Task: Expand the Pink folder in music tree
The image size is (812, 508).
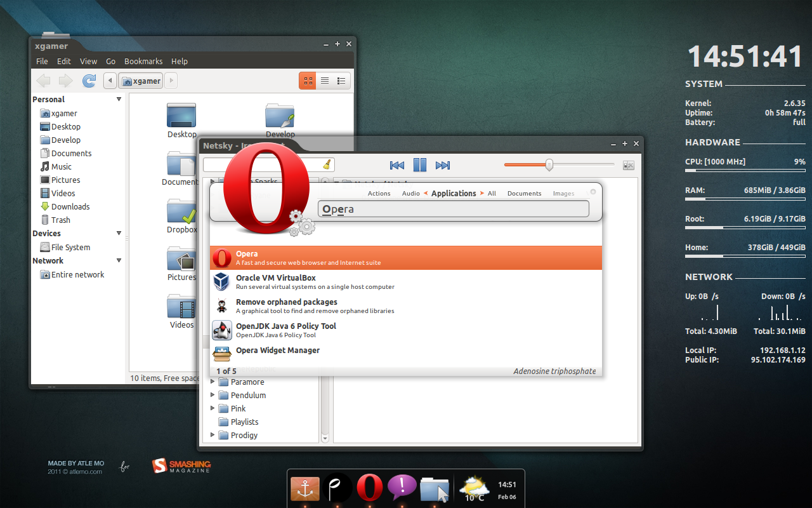Action: 213,408
